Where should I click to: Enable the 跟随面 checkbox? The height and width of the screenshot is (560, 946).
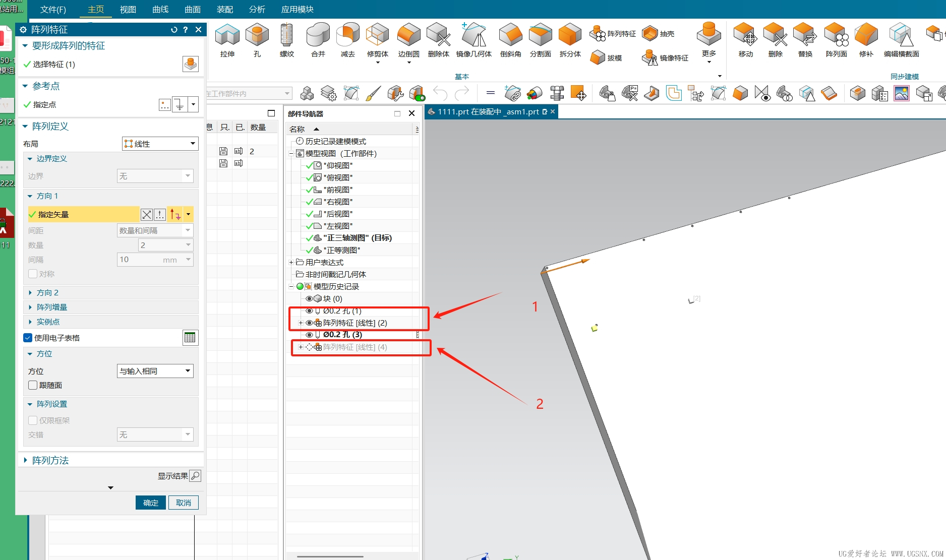[33, 385]
